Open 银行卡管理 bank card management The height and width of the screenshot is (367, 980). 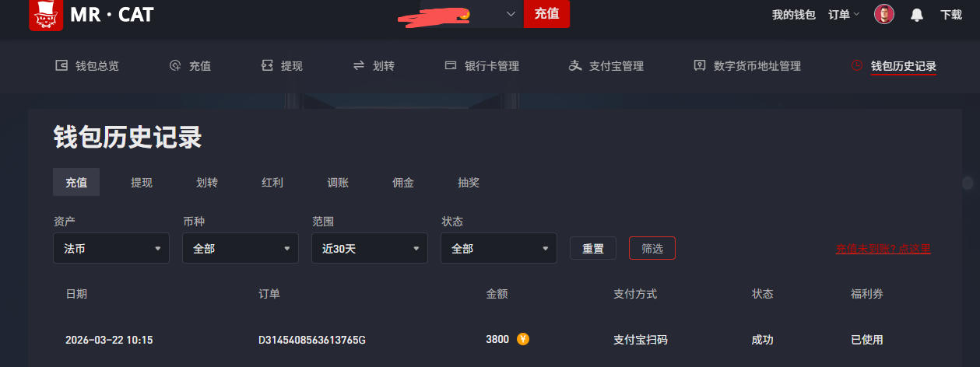(x=481, y=66)
